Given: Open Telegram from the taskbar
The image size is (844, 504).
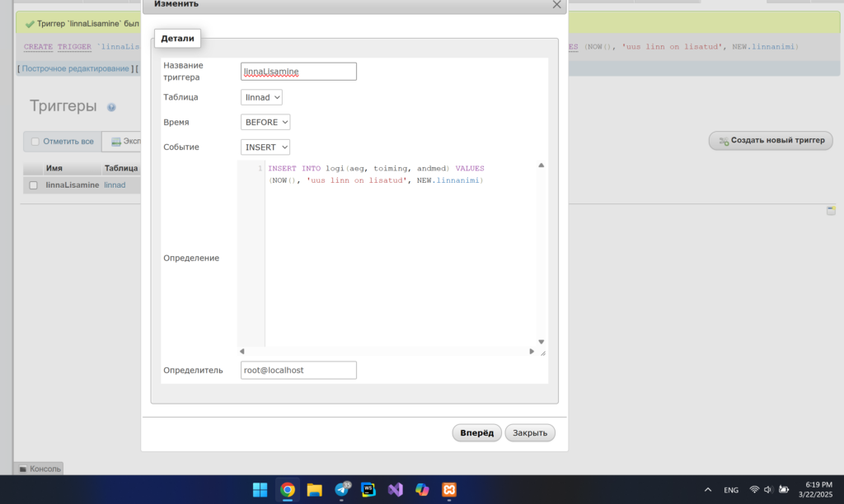Looking at the screenshot, I should click(342, 489).
